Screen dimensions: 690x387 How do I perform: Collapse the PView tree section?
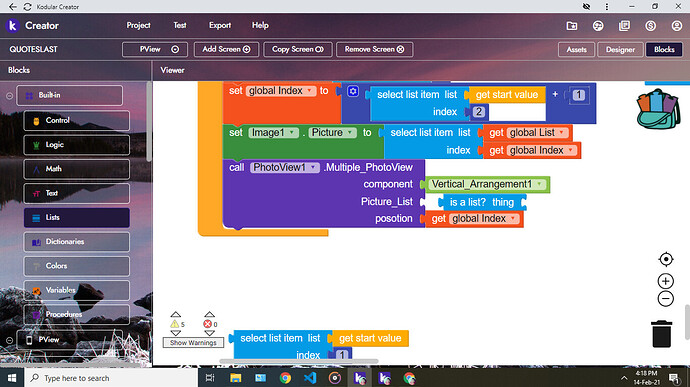pos(9,340)
